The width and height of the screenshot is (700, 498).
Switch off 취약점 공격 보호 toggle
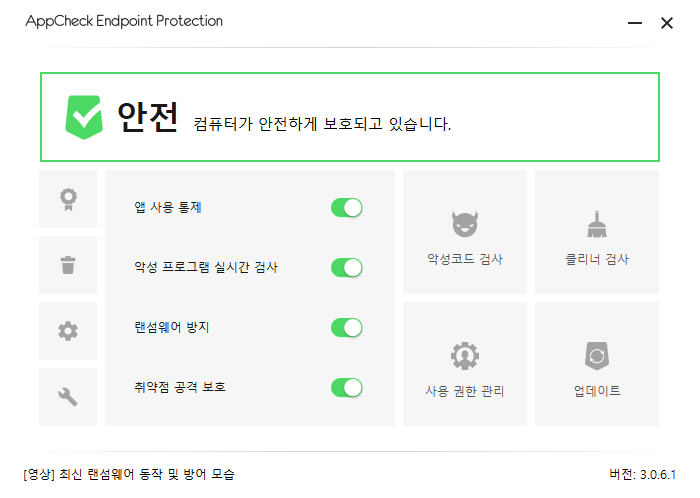pyautogui.click(x=347, y=388)
